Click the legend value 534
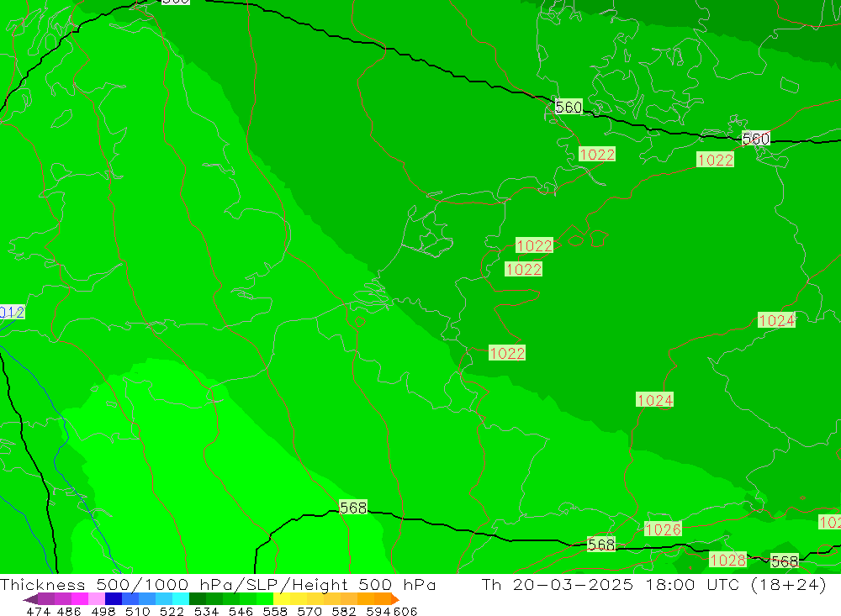 [x=206, y=611]
